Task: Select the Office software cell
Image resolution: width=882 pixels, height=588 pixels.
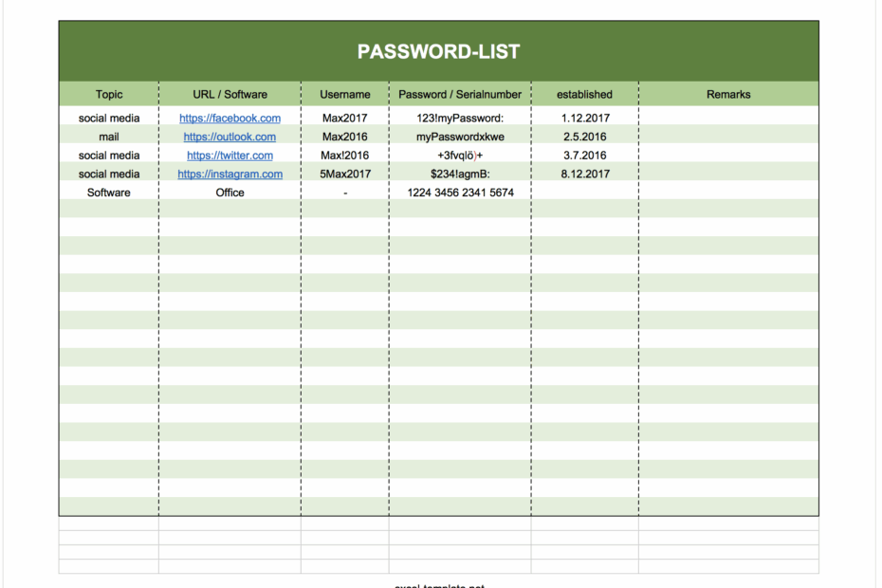Action: click(x=230, y=193)
